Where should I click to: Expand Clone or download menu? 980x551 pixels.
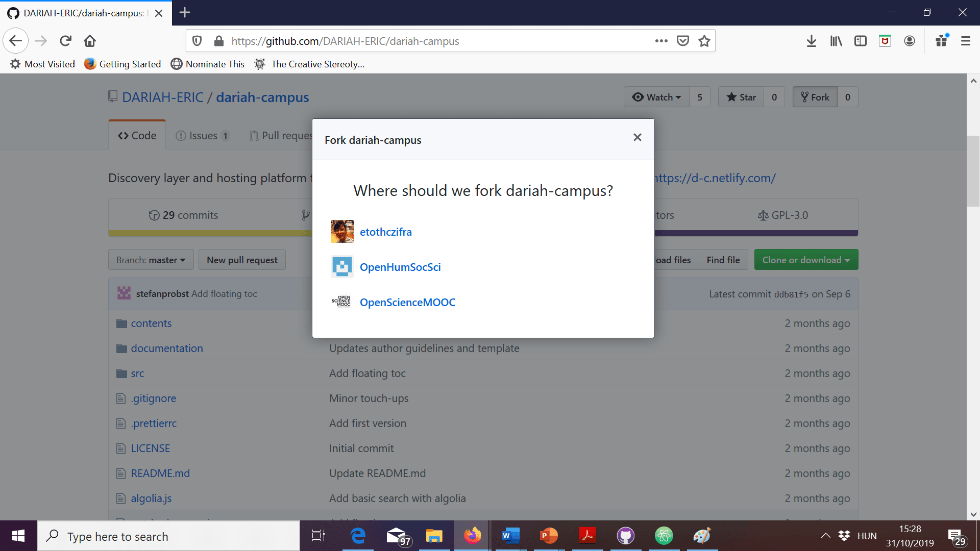pos(806,260)
